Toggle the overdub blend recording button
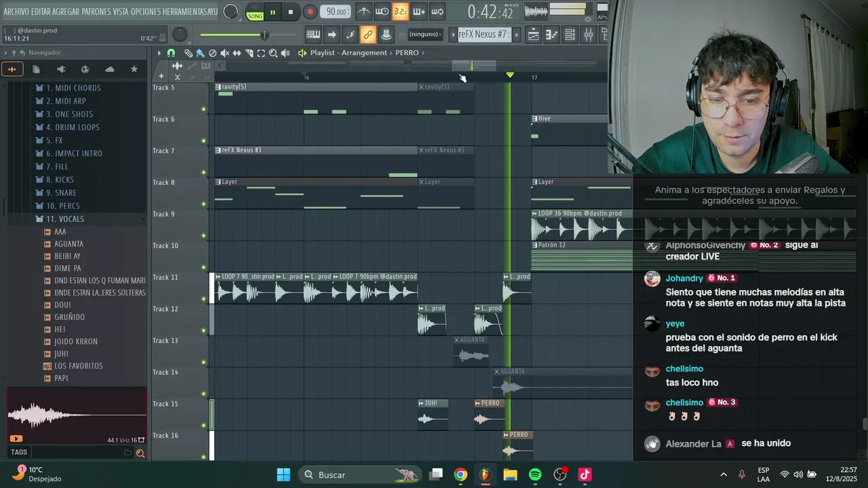 tap(419, 12)
